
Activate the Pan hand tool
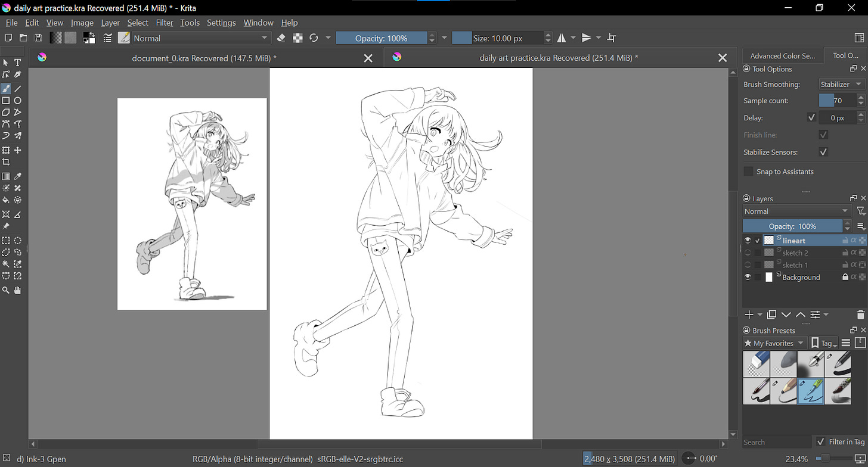tap(18, 290)
